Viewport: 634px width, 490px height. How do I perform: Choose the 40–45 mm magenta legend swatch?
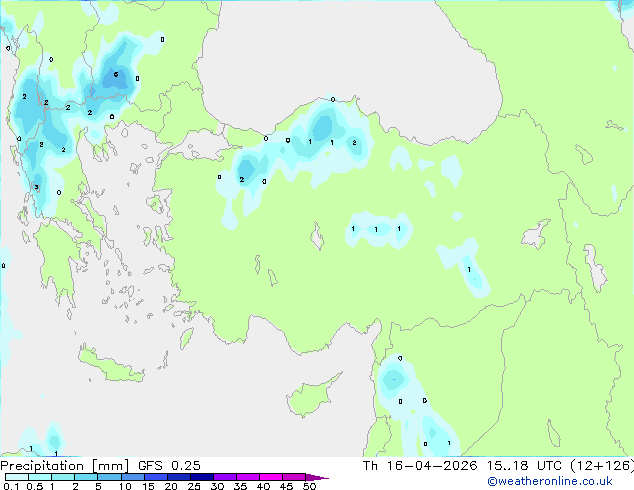[x=271, y=477]
